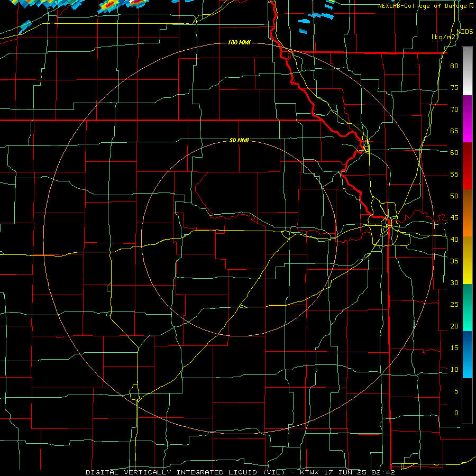
Task: Click the 75 value on the VIL scale
Action: (454, 87)
